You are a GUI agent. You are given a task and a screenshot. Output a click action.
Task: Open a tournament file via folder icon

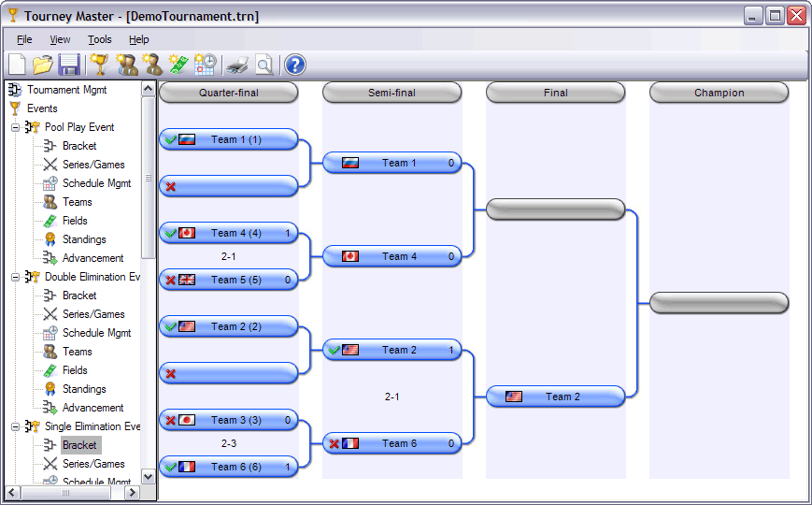point(42,65)
